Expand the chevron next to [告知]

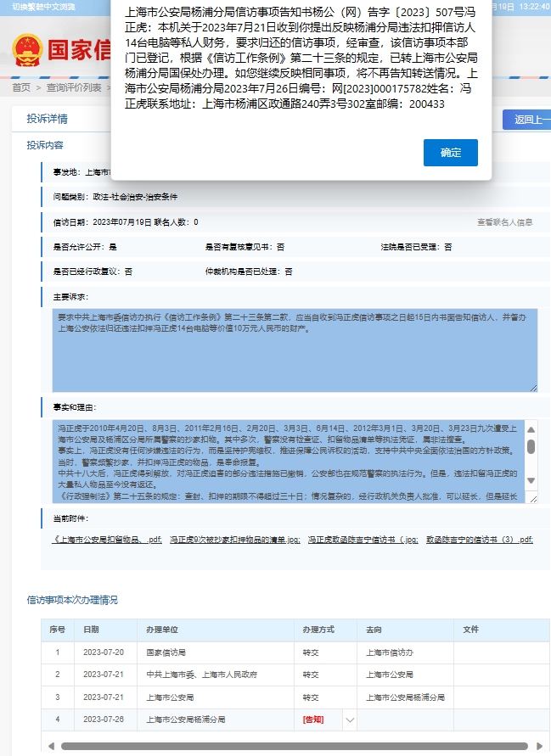click(349, 720)
